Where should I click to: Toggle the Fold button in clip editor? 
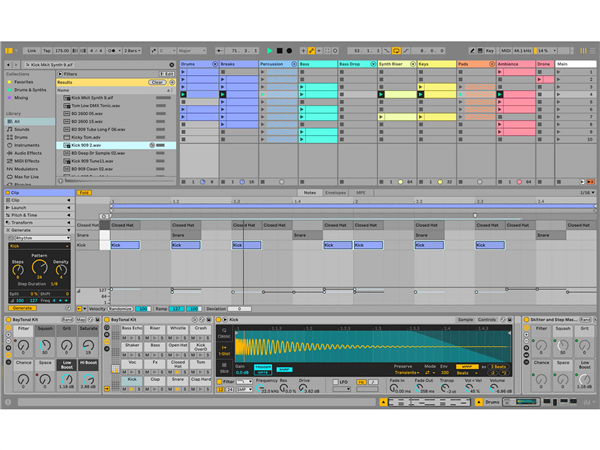[84, 192]
